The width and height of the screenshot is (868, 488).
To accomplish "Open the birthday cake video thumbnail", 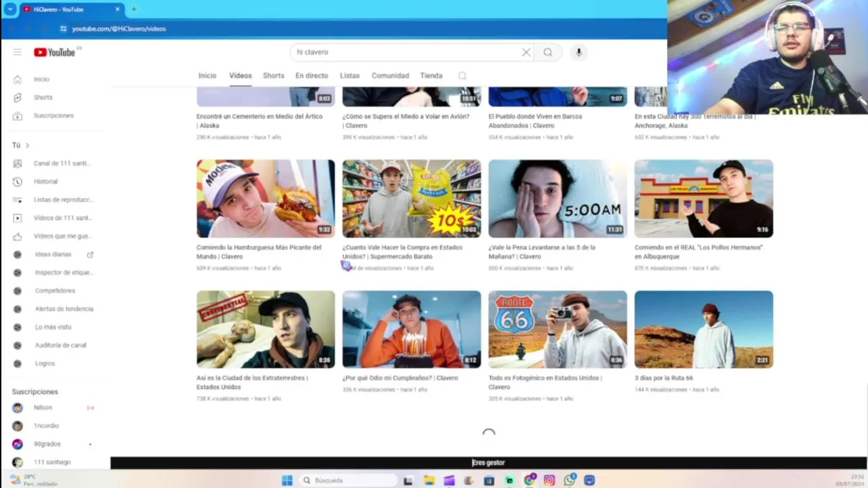I will (412, 329).
